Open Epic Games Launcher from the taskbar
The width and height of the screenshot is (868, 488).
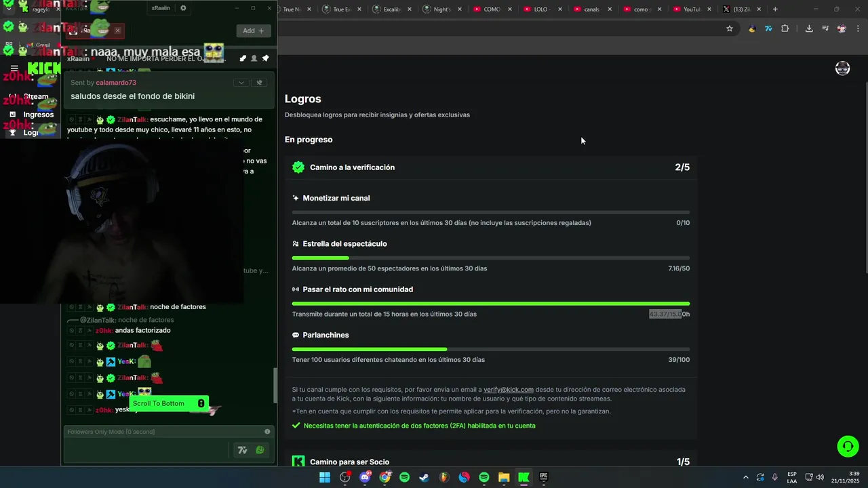[x=543, y=477]
